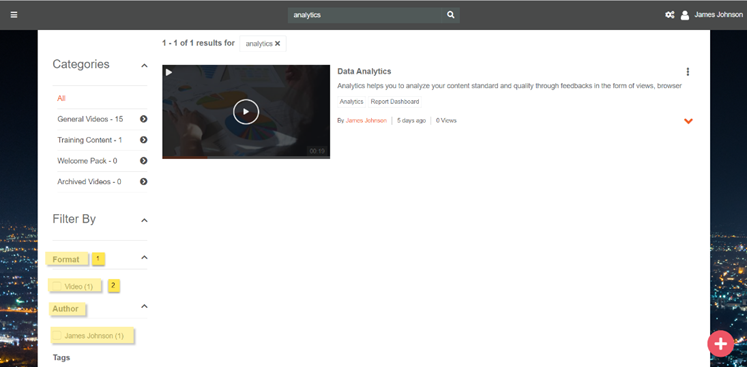The width and height of the screenshot is (747, 367).
Task: Click the arrow beside Archived Videos
Action: [143, 182]
